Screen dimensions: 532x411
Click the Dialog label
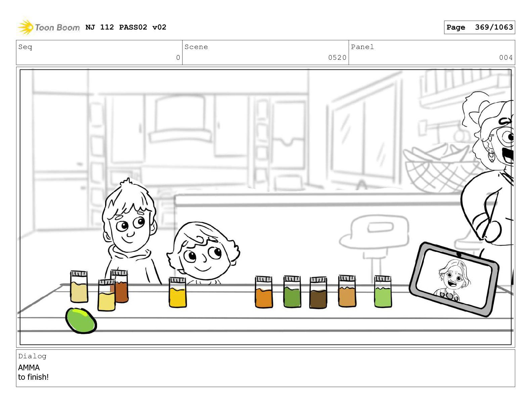point(32,356)
